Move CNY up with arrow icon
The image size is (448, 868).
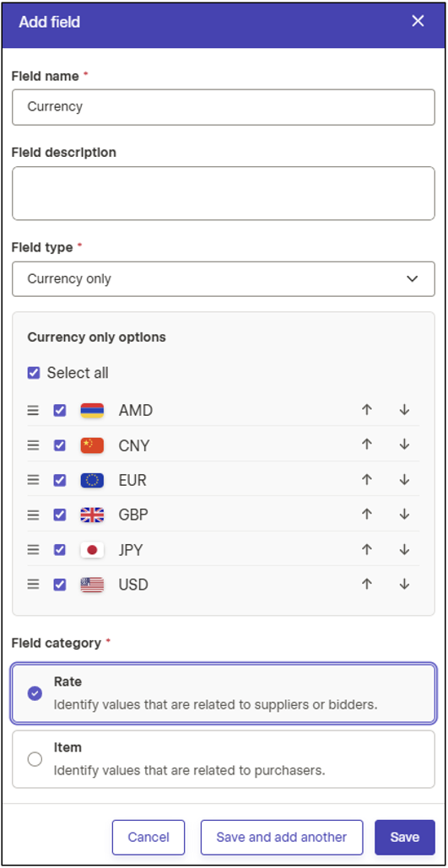click(x=367, y=445)
